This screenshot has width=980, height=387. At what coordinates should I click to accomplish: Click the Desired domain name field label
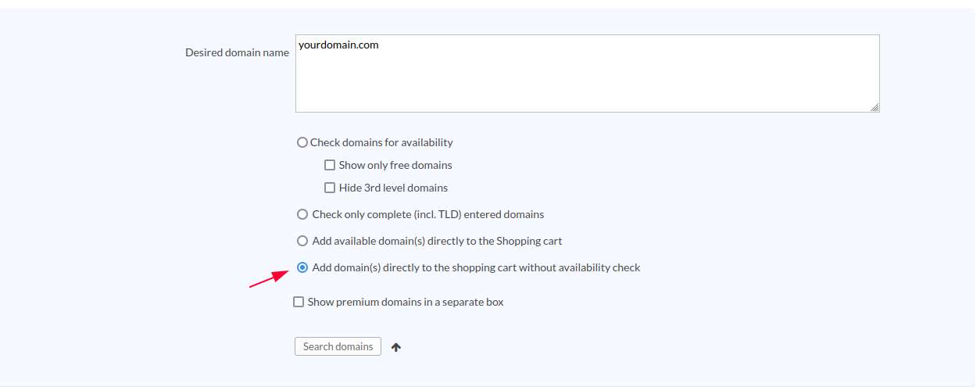(x=237, y=52)
